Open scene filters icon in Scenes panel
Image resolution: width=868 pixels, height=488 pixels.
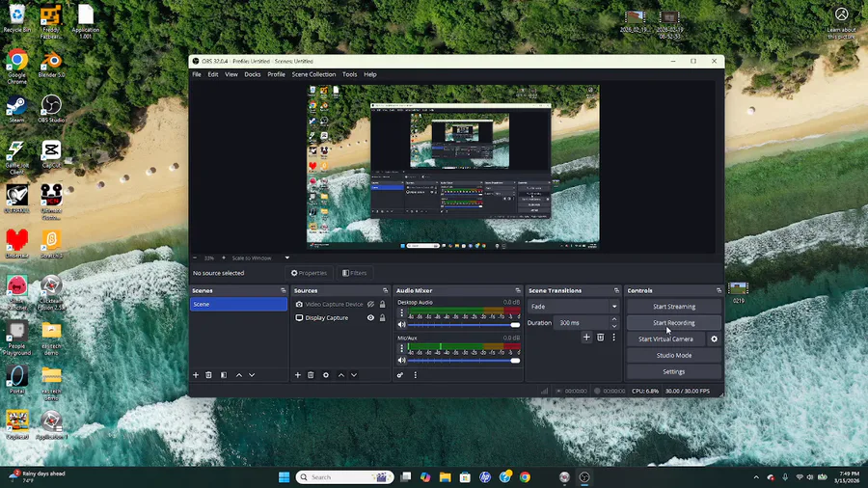pyautogui.click(x=224, y=375)
